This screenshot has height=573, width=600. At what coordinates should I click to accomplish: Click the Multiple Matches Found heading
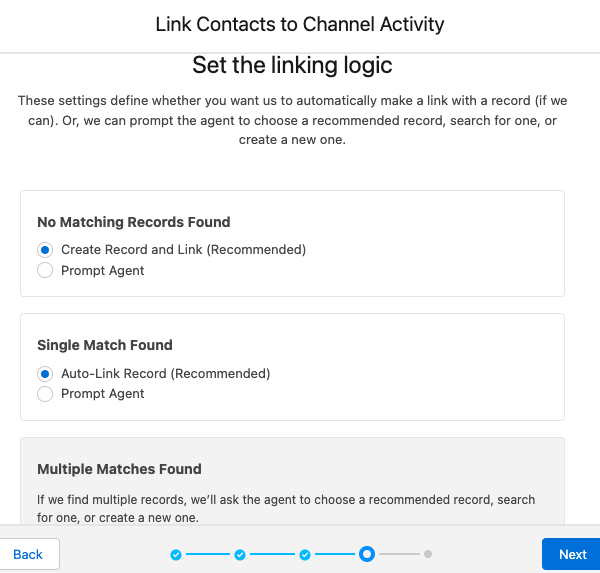(x=119, y=469)
